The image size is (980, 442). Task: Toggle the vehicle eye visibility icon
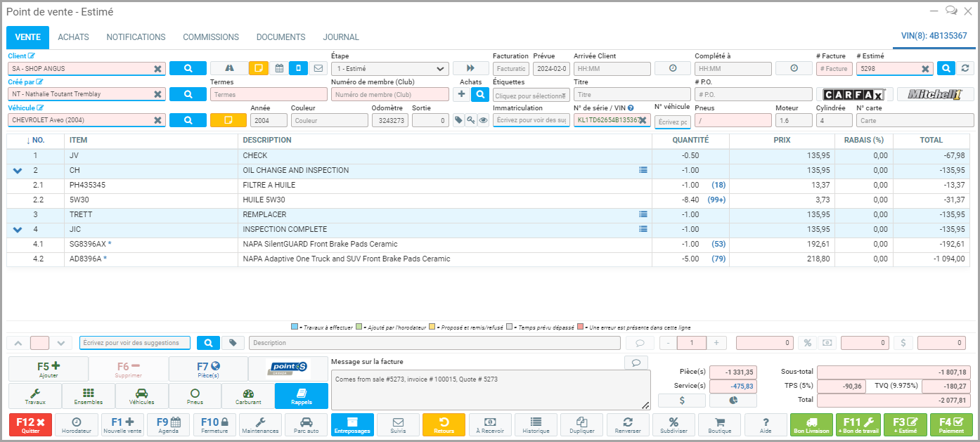pos(484,120)
